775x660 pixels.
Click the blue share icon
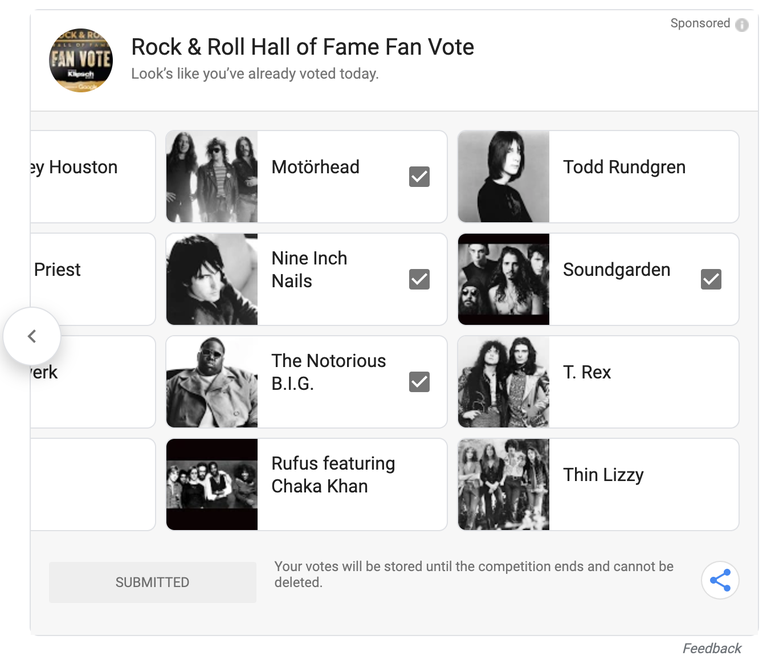(x=720, y=580)
